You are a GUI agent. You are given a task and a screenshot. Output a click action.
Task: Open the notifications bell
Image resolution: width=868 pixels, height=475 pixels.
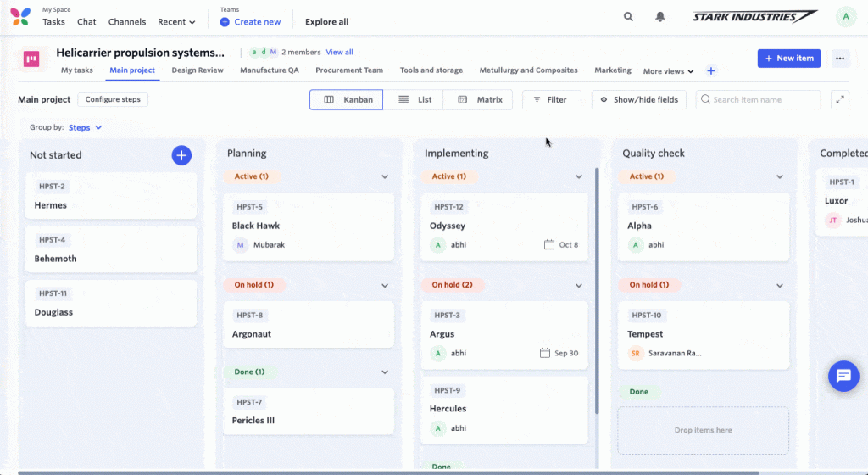point(659,17)
